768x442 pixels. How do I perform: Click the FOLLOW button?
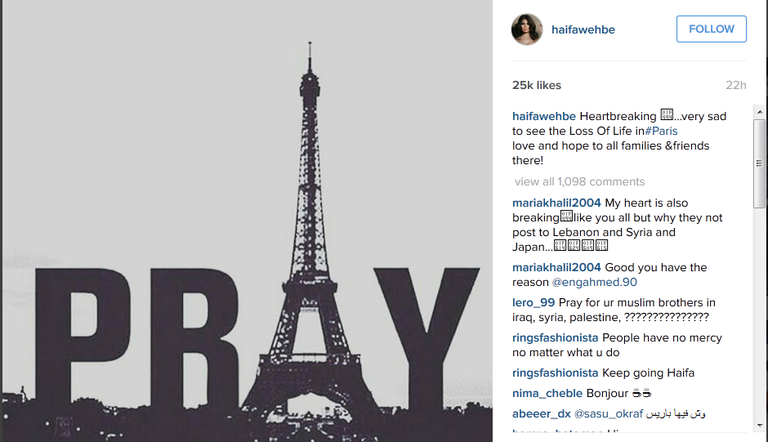click(711, 29)
